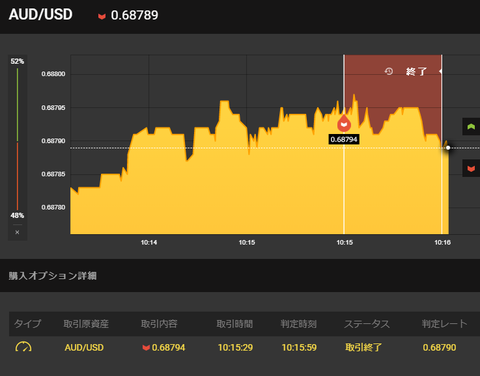Click the green portion of sentiment bar

point(17,104)
